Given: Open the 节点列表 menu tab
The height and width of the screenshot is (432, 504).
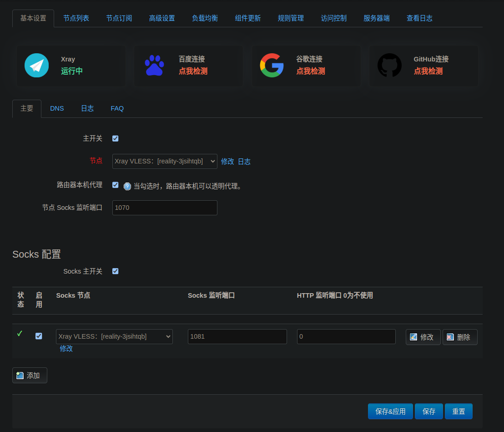Looking at the screenshot, I should click(76, 18).
